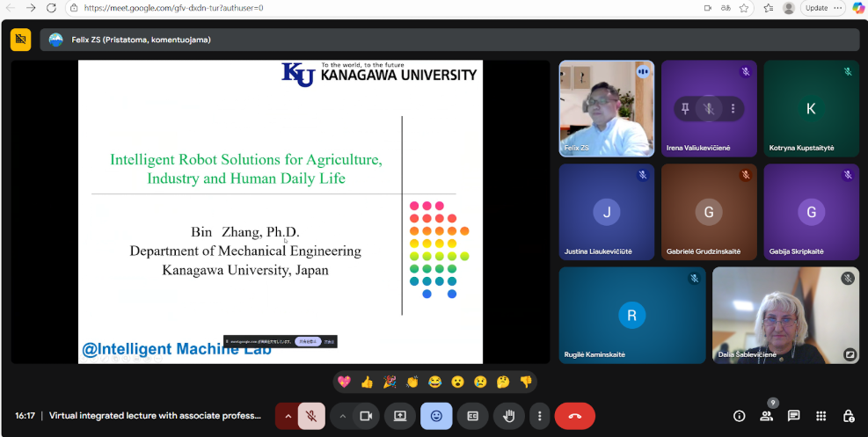Expand audio settings arrow beside microphone
Image resolution: width=868 pixels, height=437 pixels.
287,416
